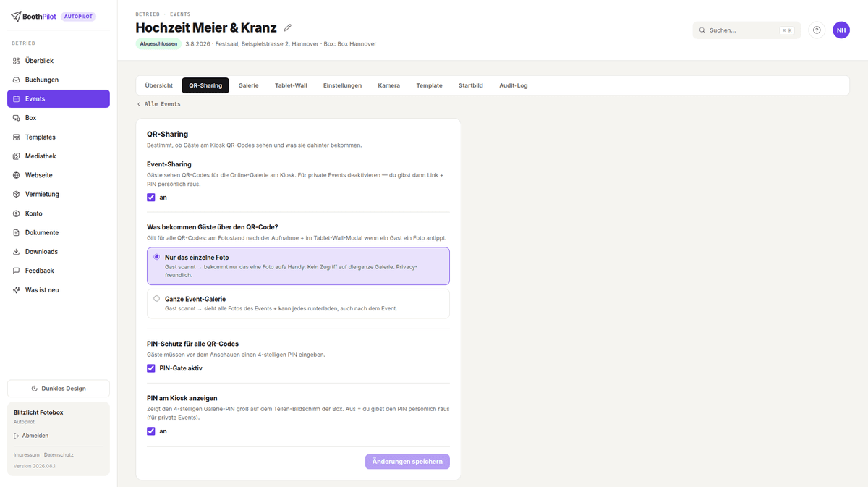Toggle the 'PIN-Gate aktiv' checkbox
Image resolution: width=868 pixels, height=487 pixels.
pyautogui.click(x=151, y=368)
